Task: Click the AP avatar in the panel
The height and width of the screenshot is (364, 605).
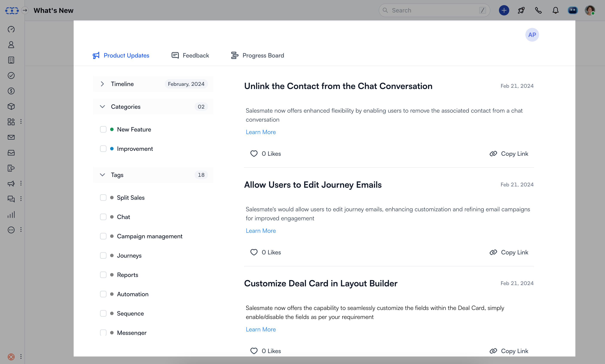Action: 532,35
